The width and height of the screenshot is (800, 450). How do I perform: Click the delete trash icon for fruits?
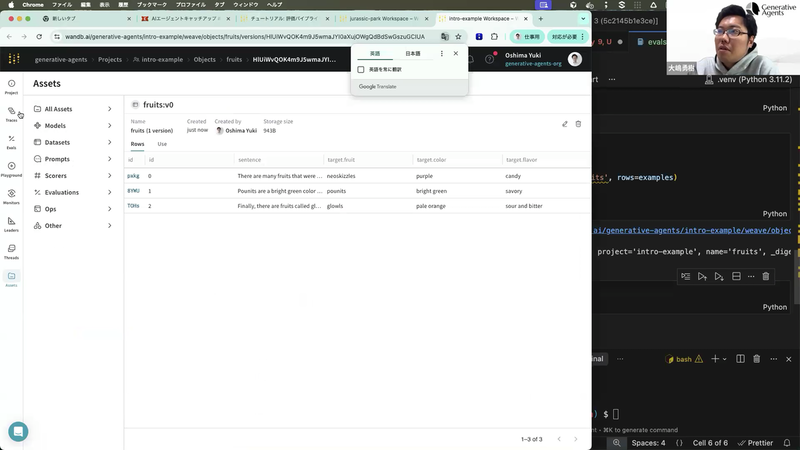(x=579, y=124)
